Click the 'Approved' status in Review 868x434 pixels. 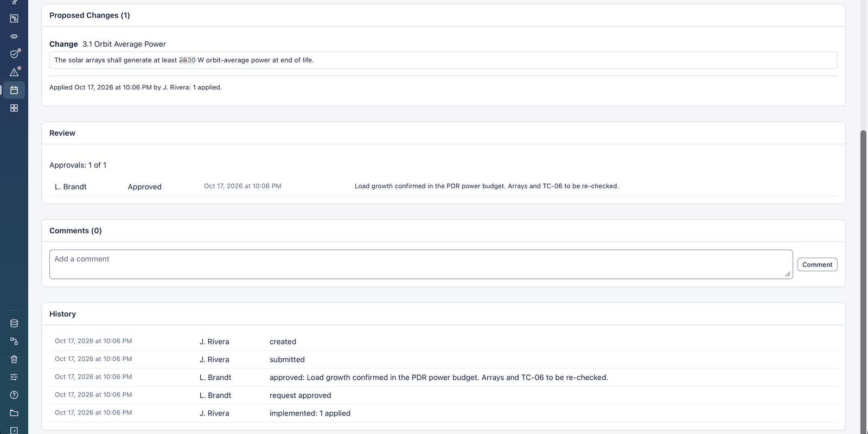pyautogui.click(x=145, y=187)
